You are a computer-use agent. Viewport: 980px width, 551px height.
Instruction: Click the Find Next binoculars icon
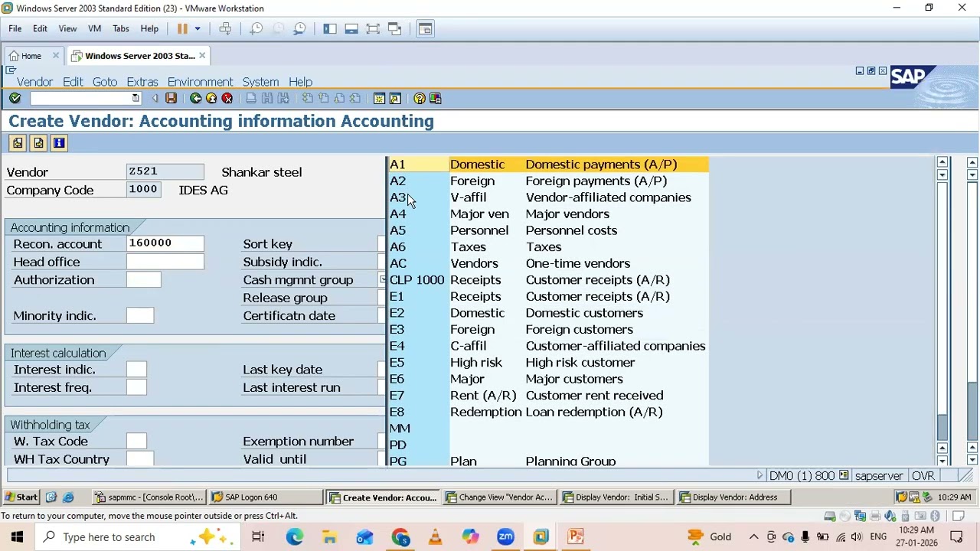tap(283, 98)
